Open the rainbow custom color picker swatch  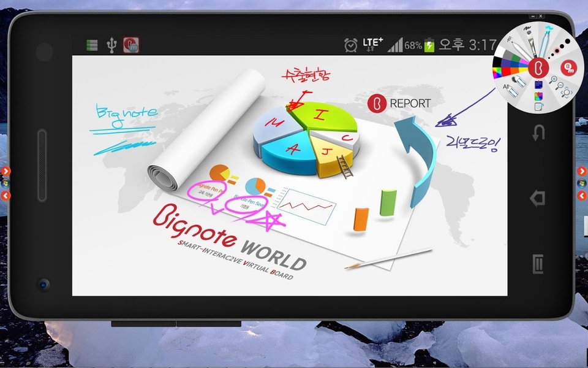pyautogui.click(x=497, y=73)
